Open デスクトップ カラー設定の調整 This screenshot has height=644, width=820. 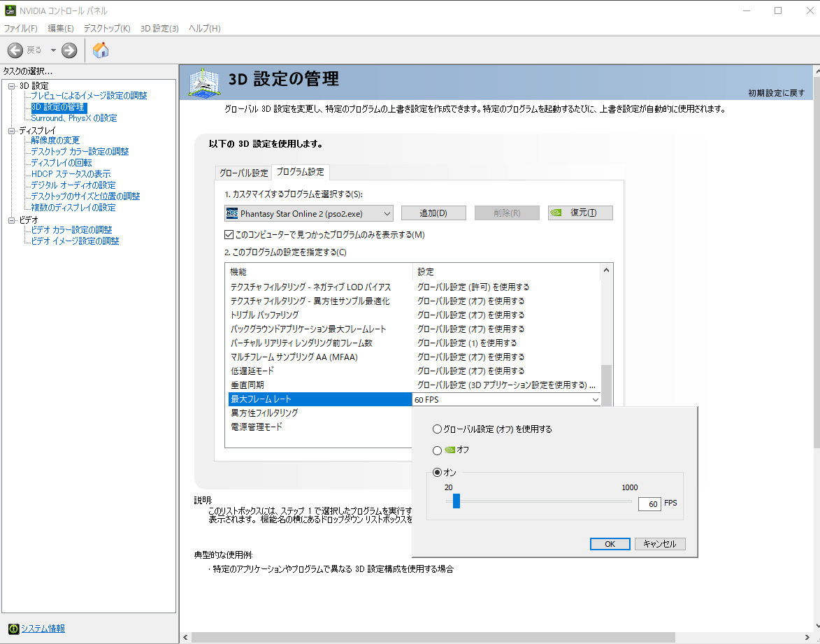(x=80, y=152)
